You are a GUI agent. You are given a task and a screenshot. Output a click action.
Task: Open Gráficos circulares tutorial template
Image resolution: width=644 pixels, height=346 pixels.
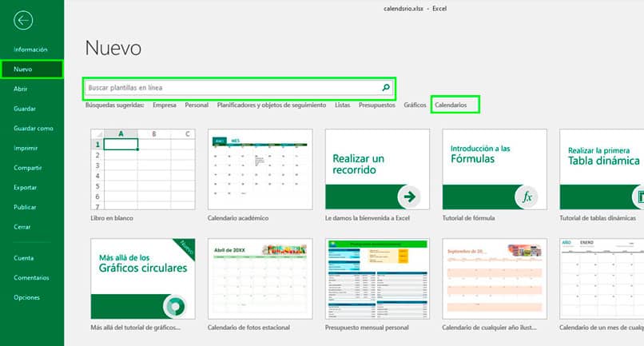[x=143, y=279]
